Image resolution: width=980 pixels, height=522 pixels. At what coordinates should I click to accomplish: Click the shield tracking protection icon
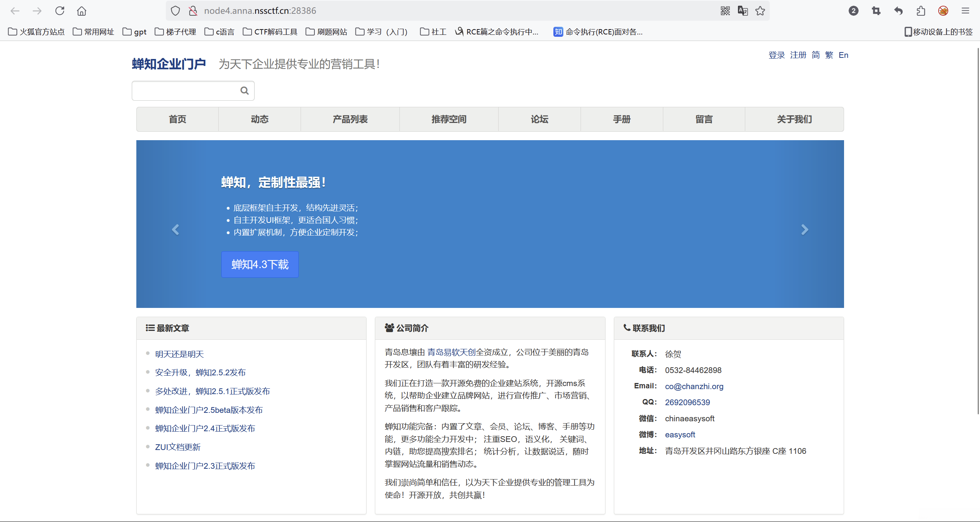[175, 11]
